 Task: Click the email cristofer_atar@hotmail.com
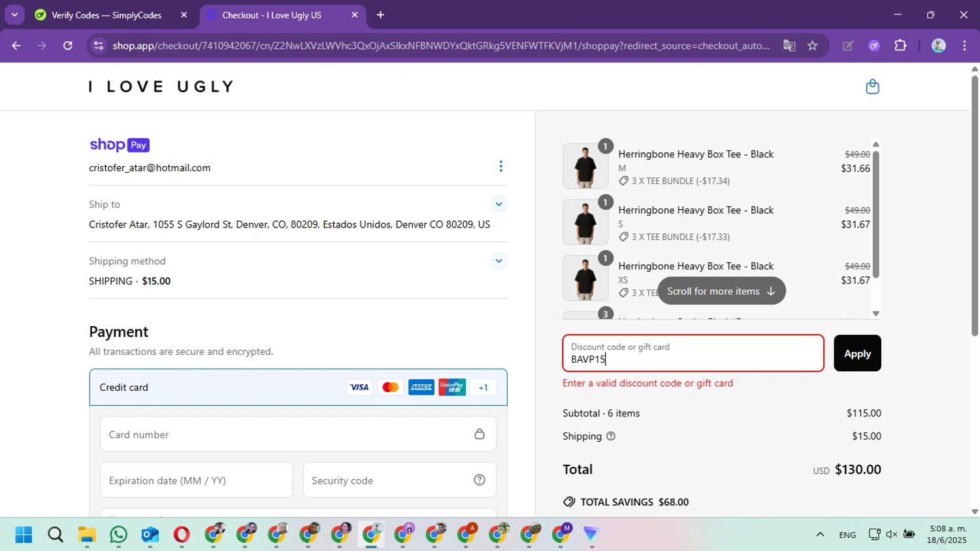tap(150, 167)
